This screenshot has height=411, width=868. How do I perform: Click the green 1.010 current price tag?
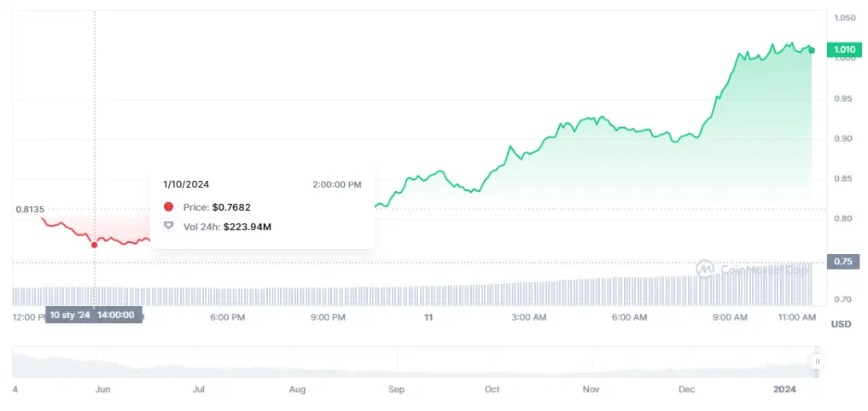click(x=845, y=50)
